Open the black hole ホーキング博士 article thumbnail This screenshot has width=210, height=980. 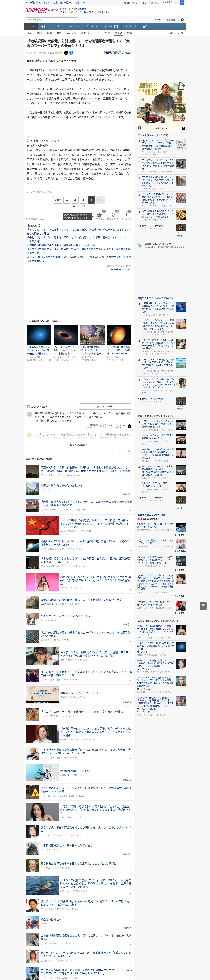[66, 335]
